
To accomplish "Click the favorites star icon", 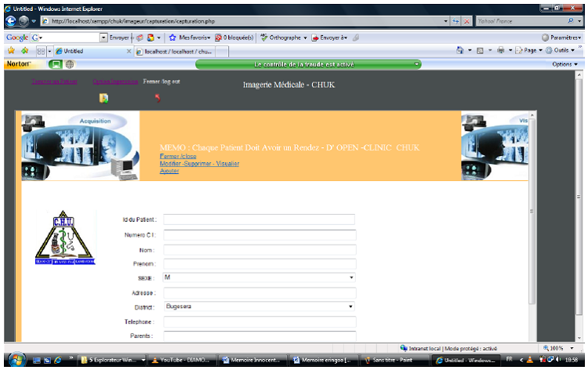I will pyautogui.click(x=10, y=51).
